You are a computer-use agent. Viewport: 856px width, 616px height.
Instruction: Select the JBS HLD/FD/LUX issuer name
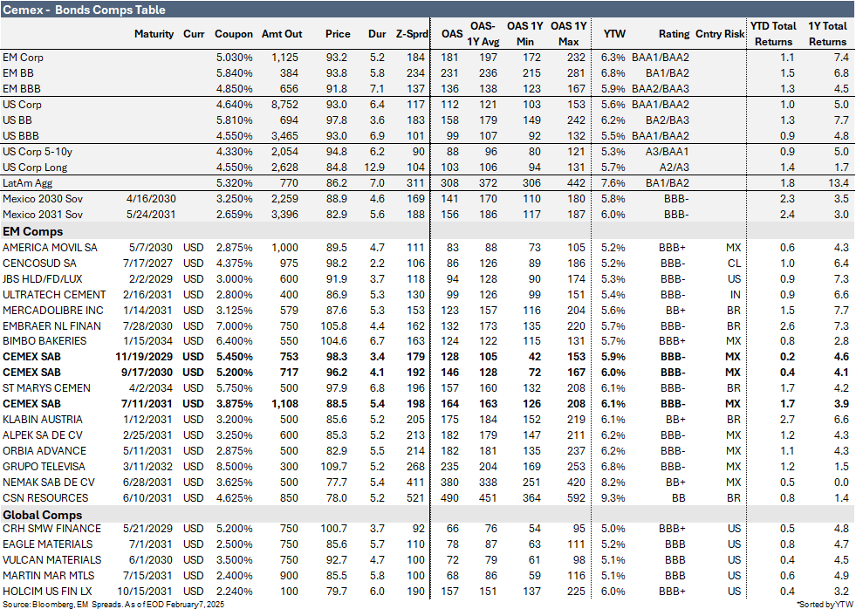click(43, 279)
